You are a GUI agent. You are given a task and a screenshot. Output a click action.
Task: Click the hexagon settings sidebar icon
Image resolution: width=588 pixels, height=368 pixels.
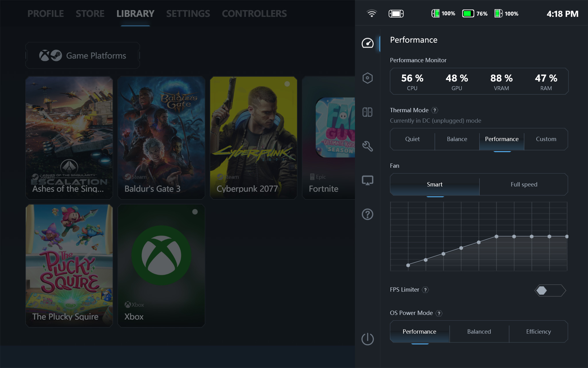point(367,78)
